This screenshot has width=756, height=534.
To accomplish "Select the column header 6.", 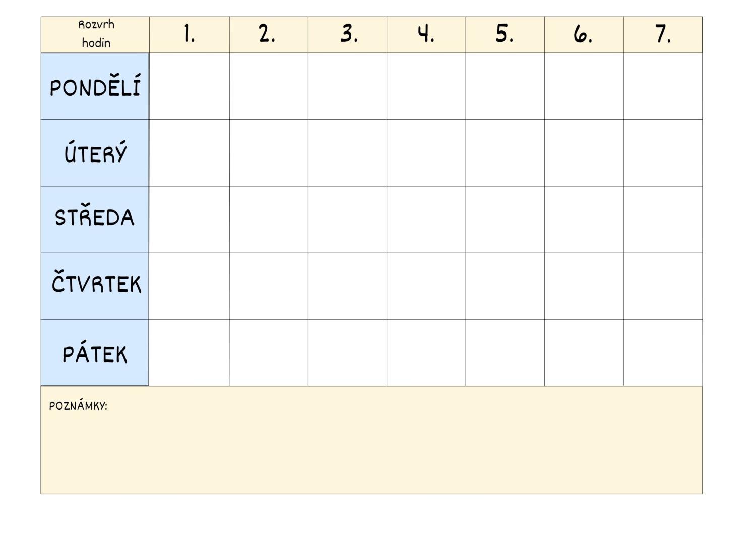I will click(584, 35).
